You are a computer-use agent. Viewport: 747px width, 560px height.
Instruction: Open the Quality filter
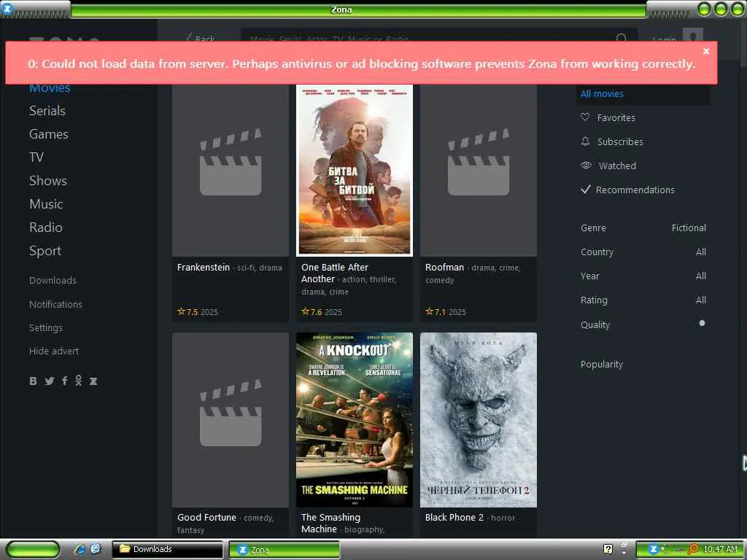[595, 324]
